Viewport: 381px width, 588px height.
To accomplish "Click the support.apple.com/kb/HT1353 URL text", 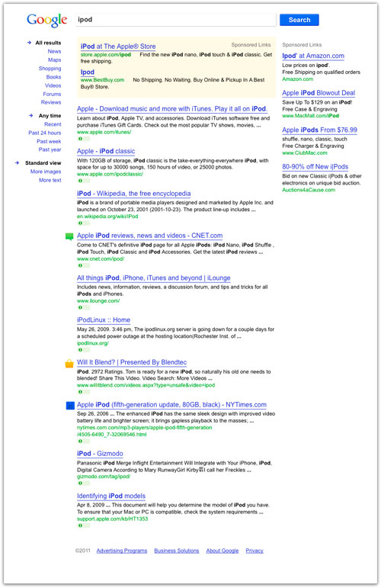I will point(112,519).
